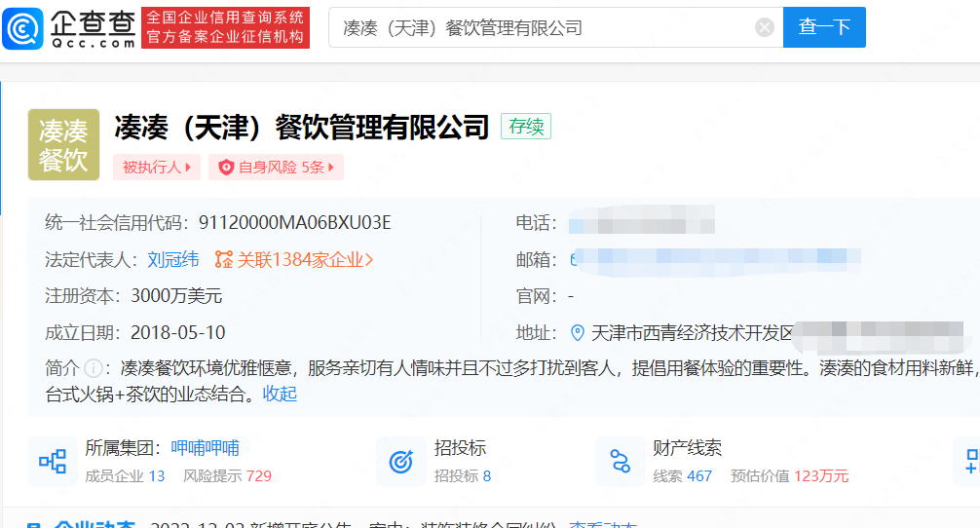Open 线索 467 count
This screenshot has height=528, width=980.
[x=683, y=476]
